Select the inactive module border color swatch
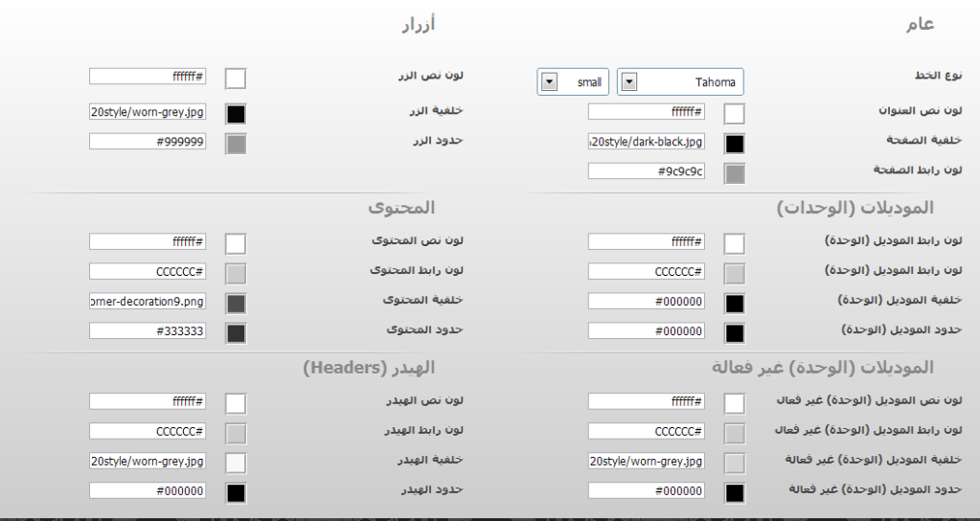This screenshot has width=980, height=521. (x=734, y=492)
